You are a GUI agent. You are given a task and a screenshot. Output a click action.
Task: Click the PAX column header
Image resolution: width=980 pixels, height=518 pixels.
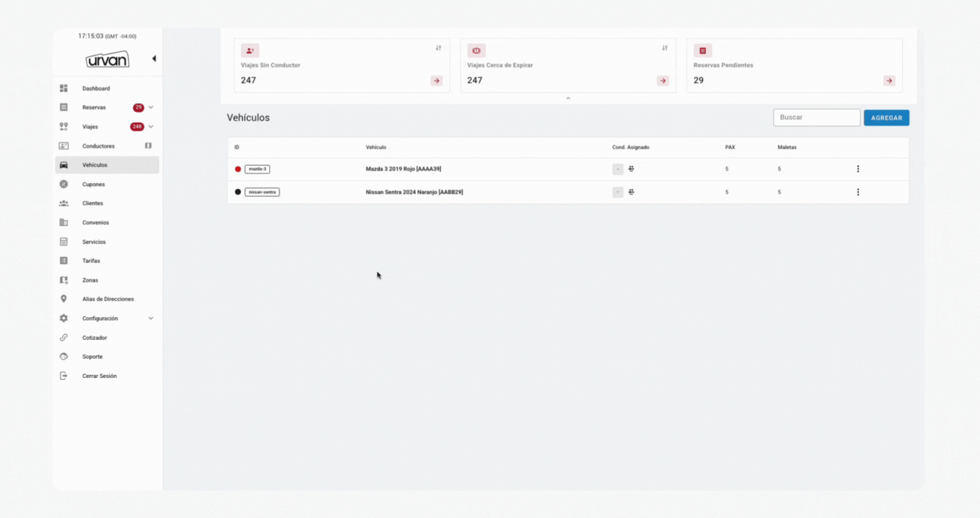point(730,147)
